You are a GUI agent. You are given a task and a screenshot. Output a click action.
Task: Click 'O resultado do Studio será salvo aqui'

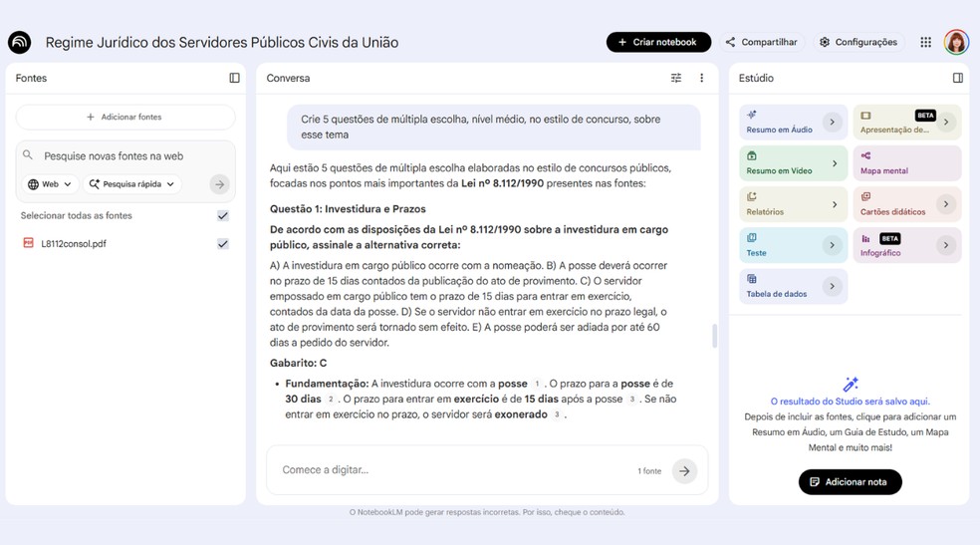[850, 402]
